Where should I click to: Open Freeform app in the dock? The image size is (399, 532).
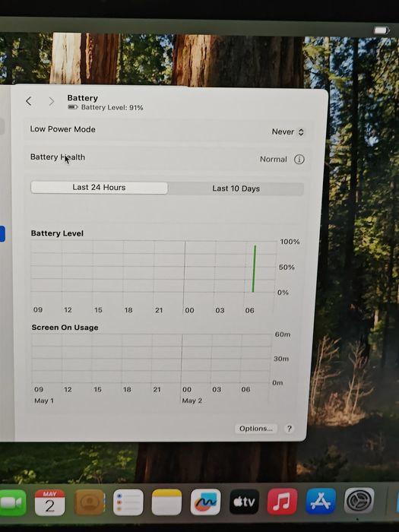pyautogui.click(x=206, y=502)
